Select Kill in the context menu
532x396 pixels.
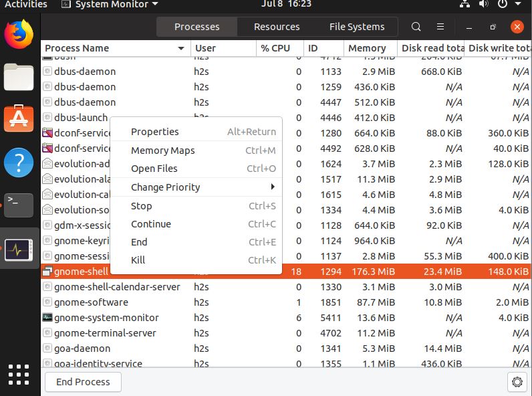coord(196,260)
